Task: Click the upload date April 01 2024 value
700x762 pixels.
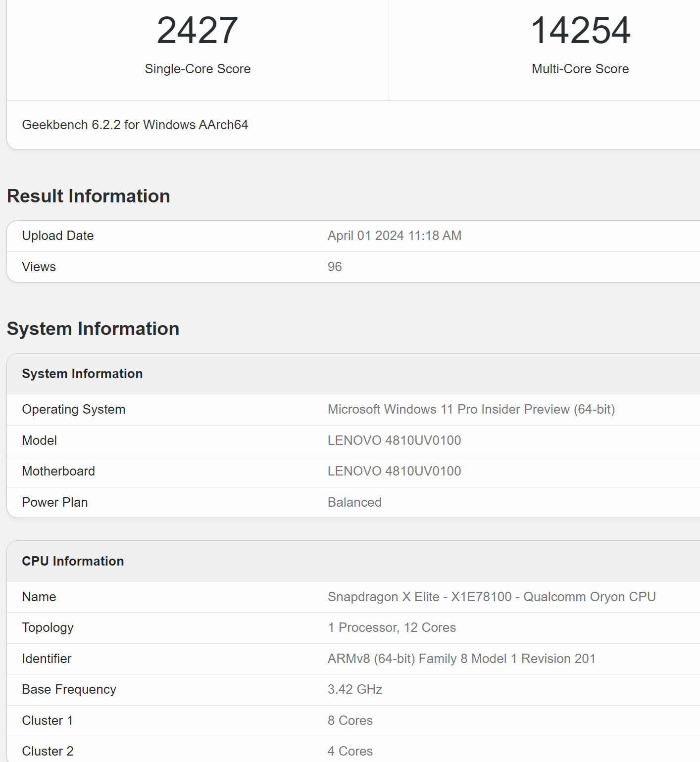Action: click(x=394, y=236)
